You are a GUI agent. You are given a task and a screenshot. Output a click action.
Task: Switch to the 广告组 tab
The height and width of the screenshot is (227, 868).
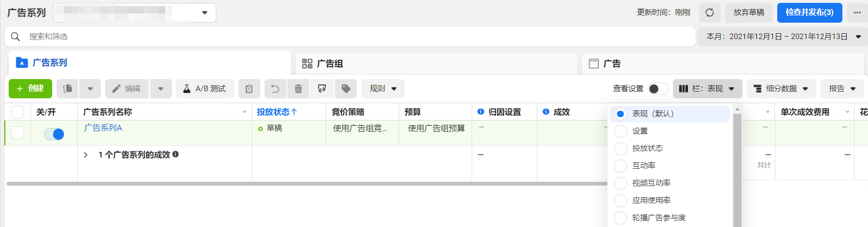436,64
